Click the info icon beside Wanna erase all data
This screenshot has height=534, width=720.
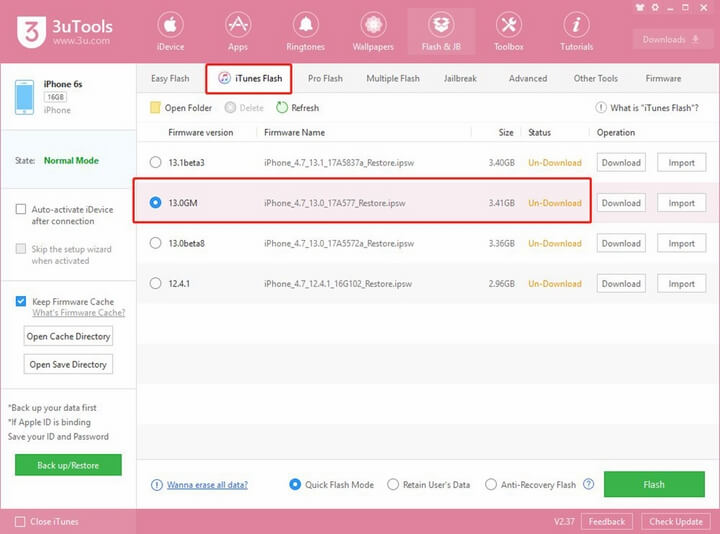click(x=157, y=485)
